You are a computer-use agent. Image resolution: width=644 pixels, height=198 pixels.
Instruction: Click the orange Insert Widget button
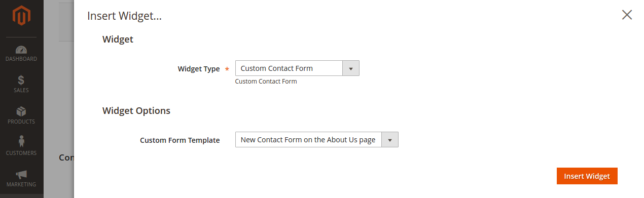(587, 176)
